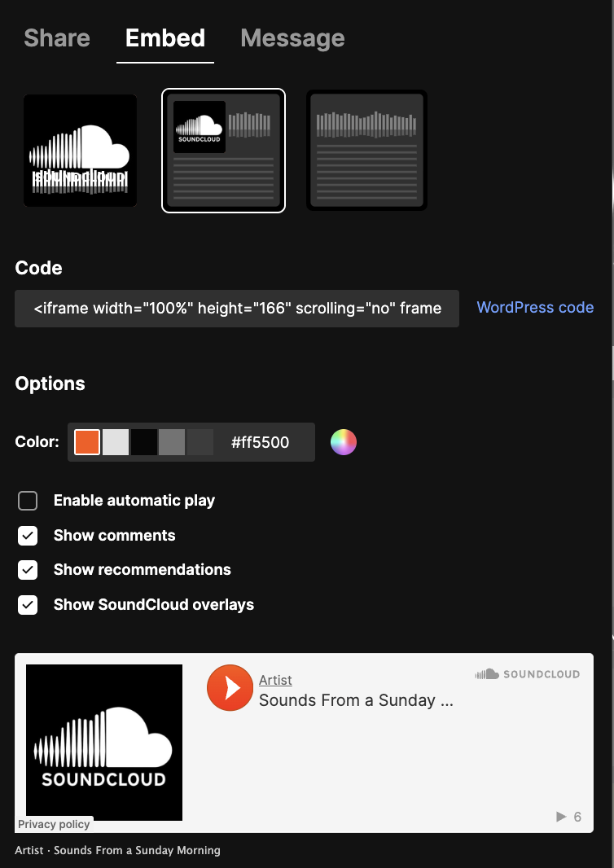Toggle Show SoundCloud overlays off
The image size is (614, 868).
point(28,605)
